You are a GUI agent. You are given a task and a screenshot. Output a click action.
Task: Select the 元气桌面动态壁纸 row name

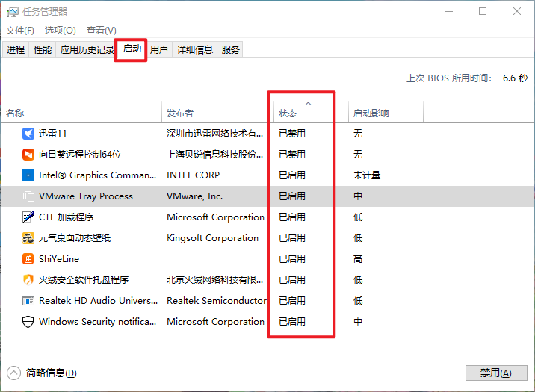click(75, 238)
